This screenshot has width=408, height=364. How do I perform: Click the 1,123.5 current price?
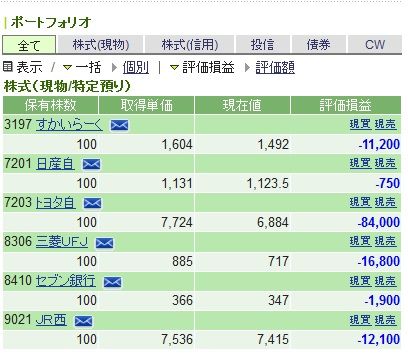point(268,183)
